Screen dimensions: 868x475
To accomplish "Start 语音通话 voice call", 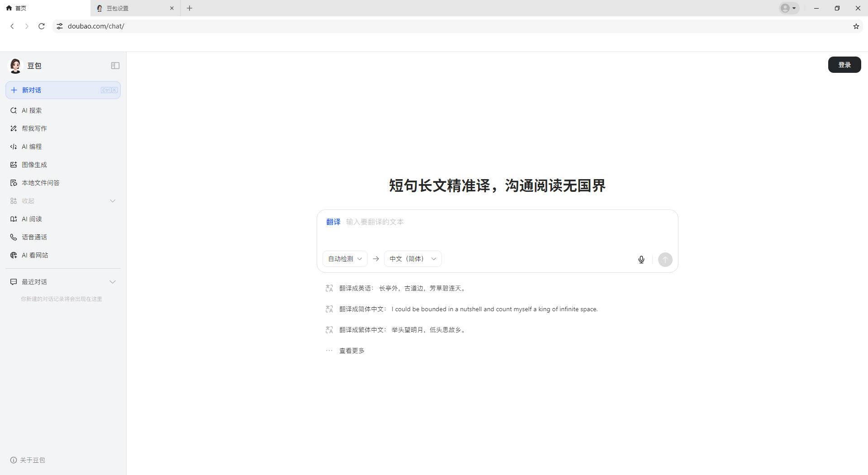I will coord(34,237).
